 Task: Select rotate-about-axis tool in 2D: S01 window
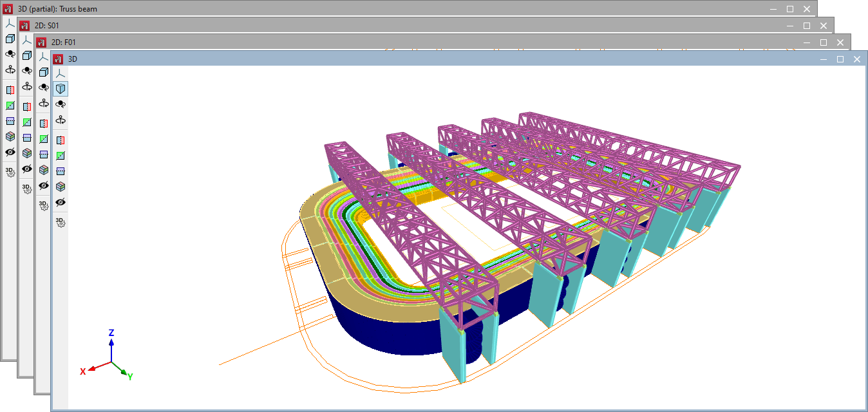point(27,86)
